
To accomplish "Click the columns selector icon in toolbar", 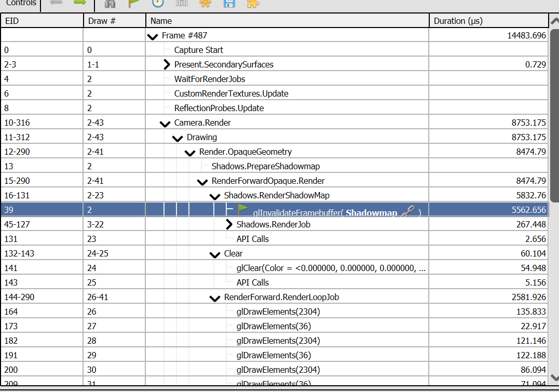I will click(x=182, y=3).
